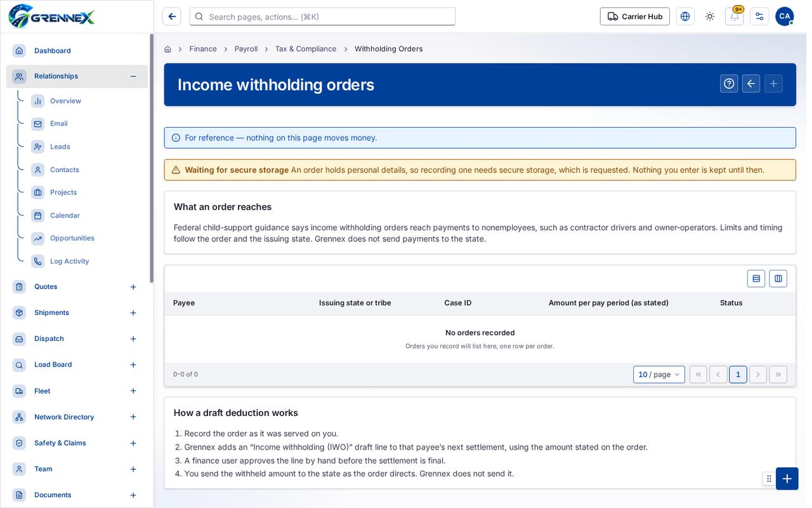
Task: Focus the Search pages, actions field
Action: pyautogui.click(x=322, y=17)
